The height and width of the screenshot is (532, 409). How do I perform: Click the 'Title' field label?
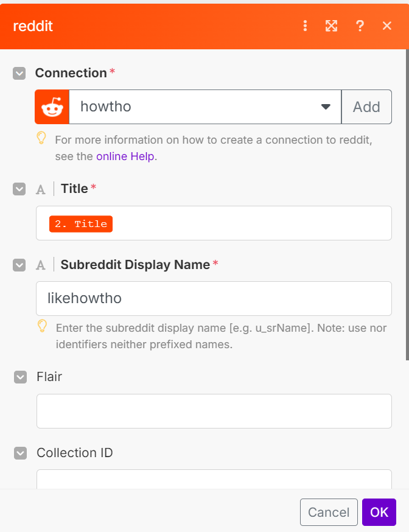[x=74, y=189]
